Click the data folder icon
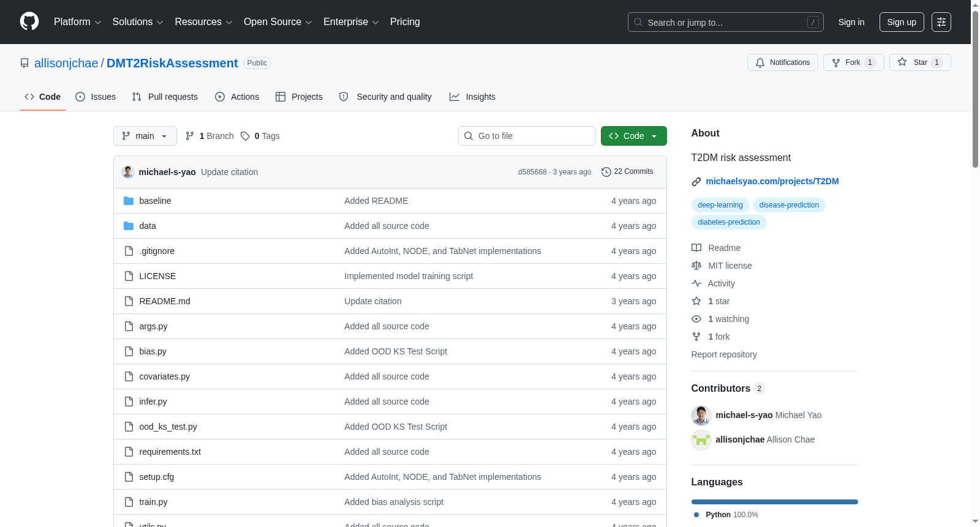The width and height of the screenshot is (980, 527). [x=129, y=226]
